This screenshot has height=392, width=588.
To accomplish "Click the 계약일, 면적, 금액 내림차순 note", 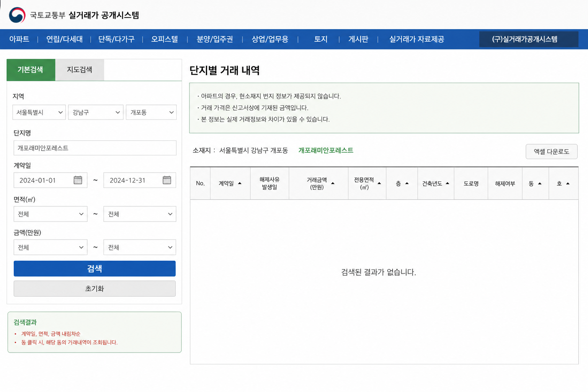I will [x=51, y=334].
